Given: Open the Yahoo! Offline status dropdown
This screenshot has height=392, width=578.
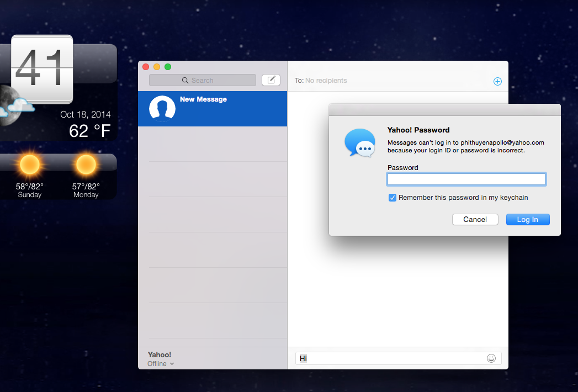Looking at the screenshot, I should (x=161, y=364).
